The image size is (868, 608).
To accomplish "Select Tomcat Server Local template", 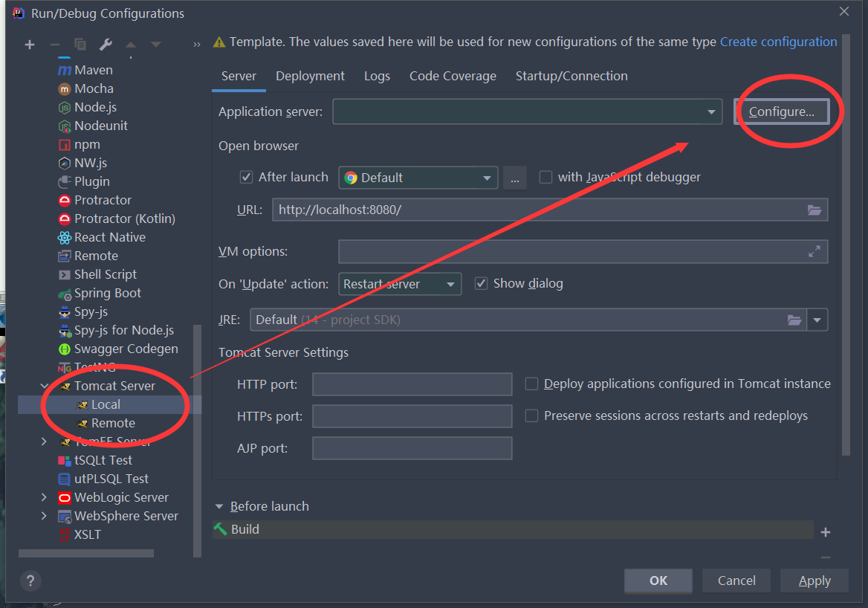I will 106,405.
